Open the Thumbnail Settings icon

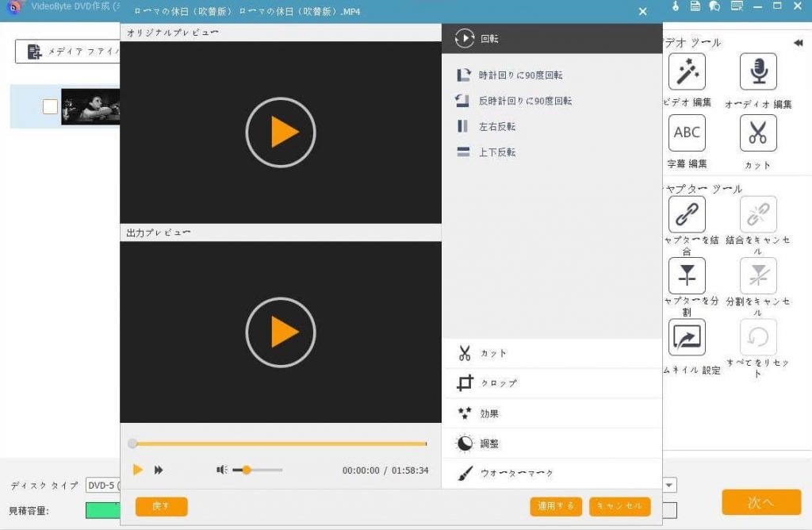pyautogui.click(x=687, y=337)
